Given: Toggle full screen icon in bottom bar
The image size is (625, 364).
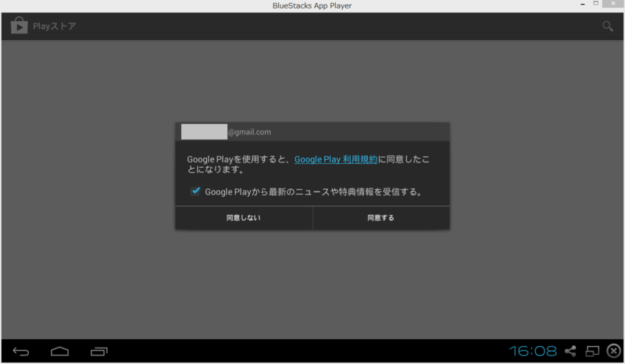Looking at the screenshot, I should [592, 351].
